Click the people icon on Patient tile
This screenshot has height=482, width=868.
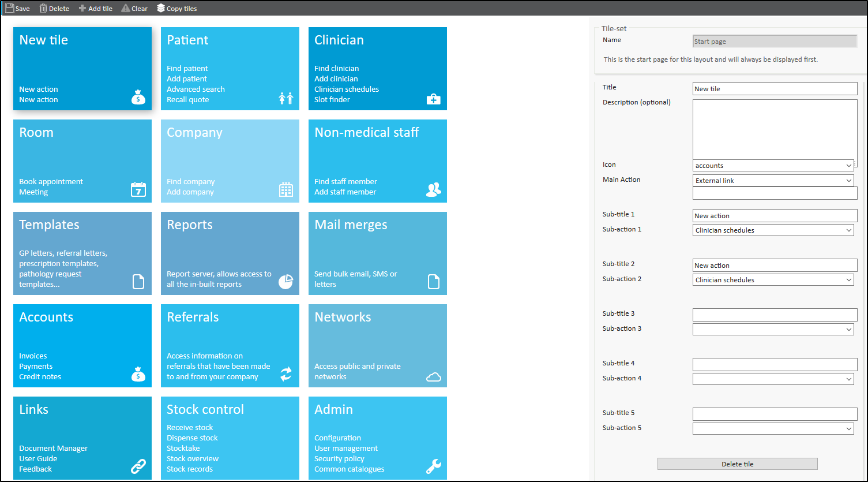(286, 99)
